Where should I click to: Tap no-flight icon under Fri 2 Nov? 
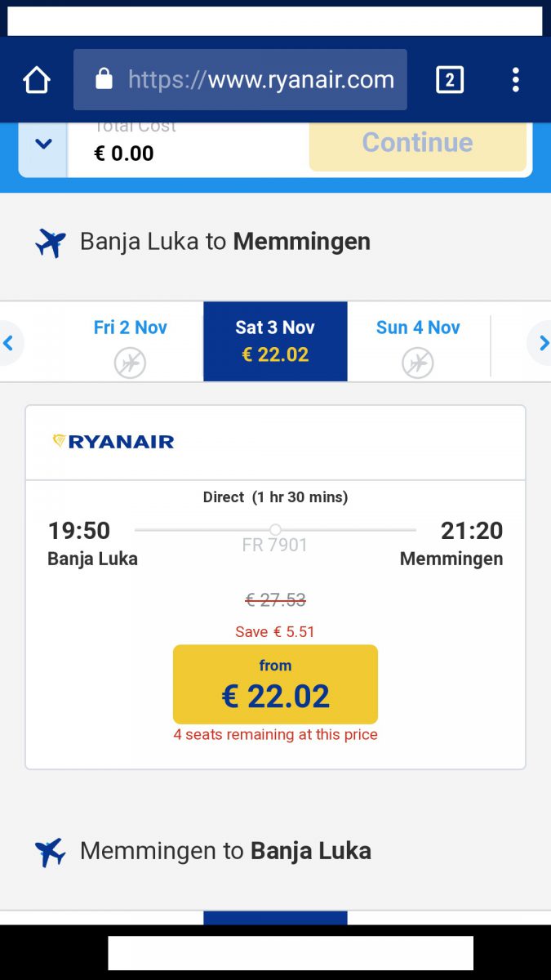130,363
